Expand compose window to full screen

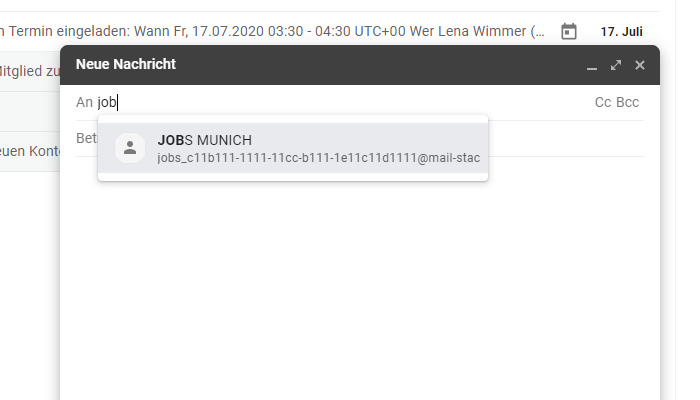[616, 65]
